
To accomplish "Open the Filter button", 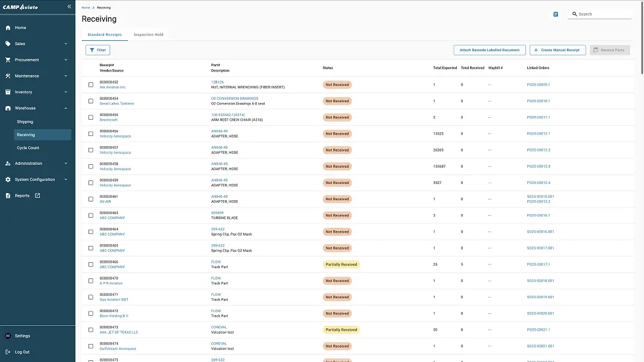I will [x=98, y=50].
